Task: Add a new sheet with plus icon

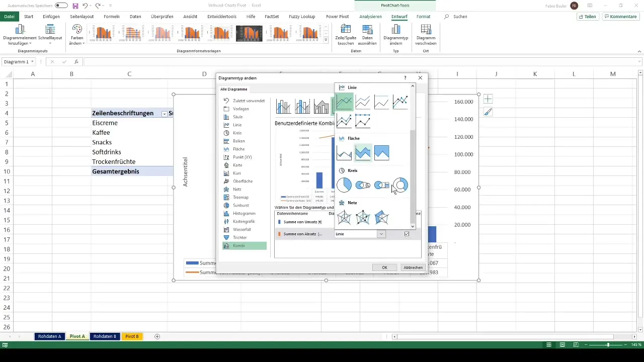Action: click(x=157, y=336)
